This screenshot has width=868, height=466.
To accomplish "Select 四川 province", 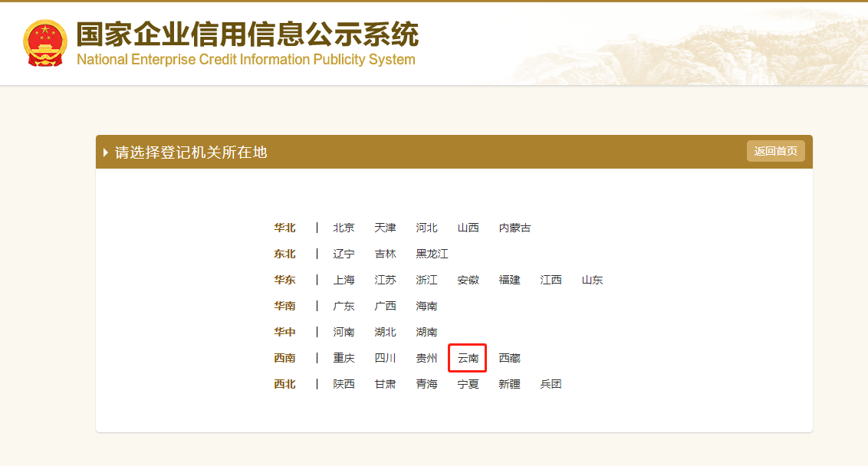I will point(385,358).
